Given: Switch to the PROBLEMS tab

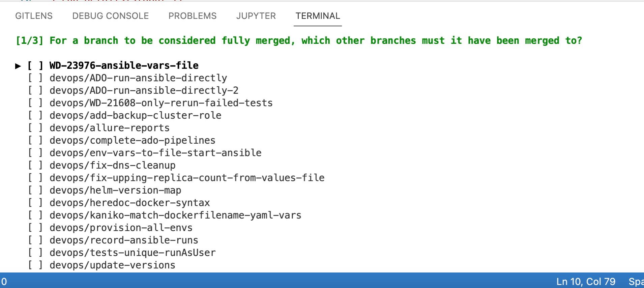Looking at the screenshot, I should pyautogui.click(x=192, y=16).
